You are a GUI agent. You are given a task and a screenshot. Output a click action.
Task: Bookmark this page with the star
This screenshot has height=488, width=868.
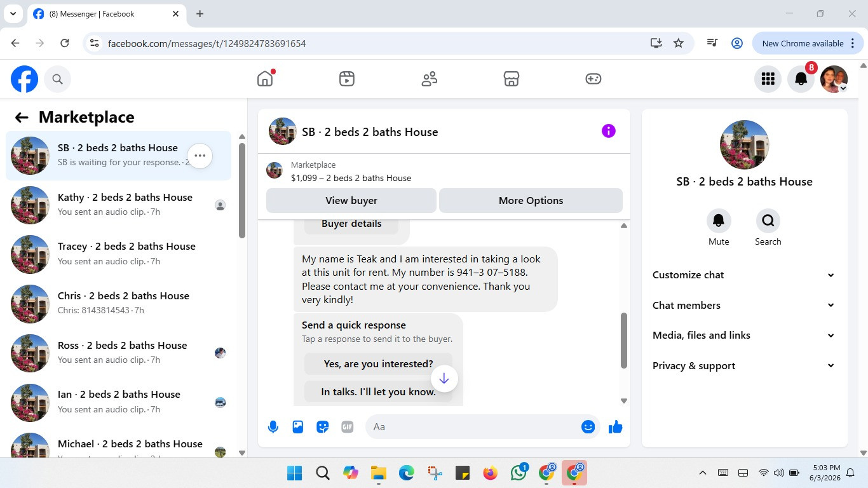coord(679,43)
